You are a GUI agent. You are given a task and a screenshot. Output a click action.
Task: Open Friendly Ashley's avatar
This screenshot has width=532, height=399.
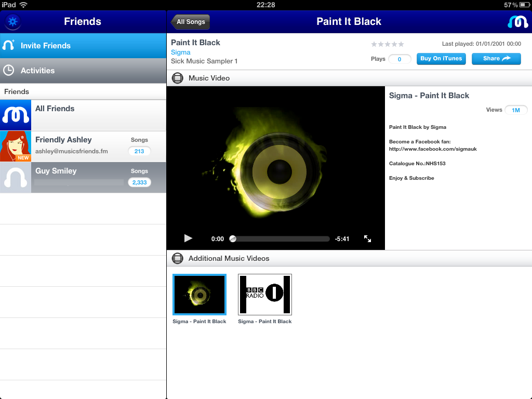(16, 147)
